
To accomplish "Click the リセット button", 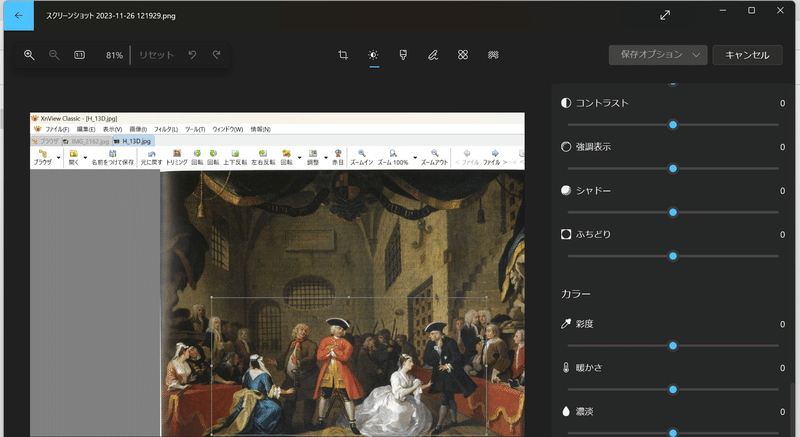I will [157, 55].
